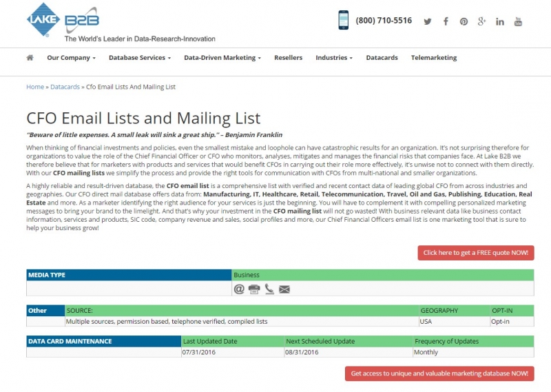Click the OPT-IN header cell
Viewport: 551px width, 392px height.
click(x=512, y=311)
